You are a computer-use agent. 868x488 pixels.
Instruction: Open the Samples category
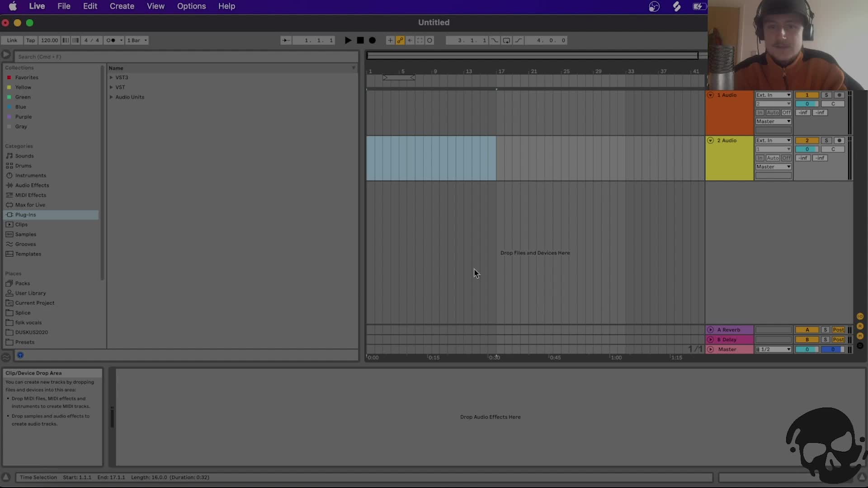click(25, 235)
